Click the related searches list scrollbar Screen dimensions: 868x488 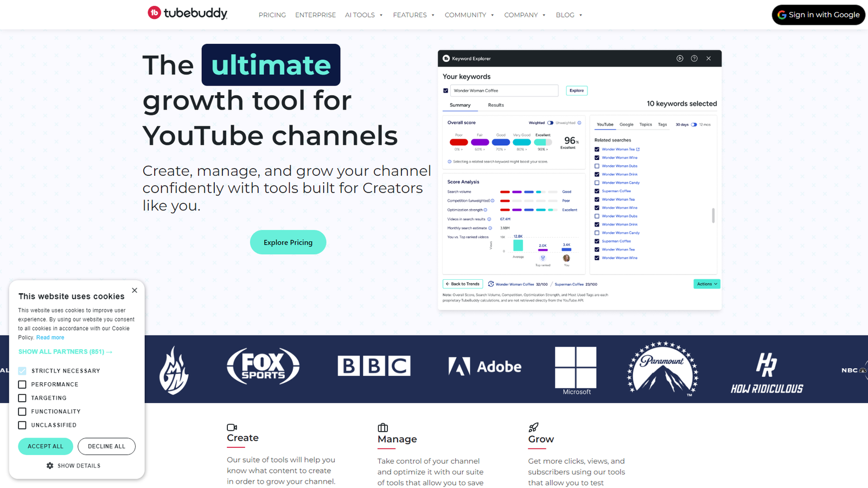click(713, 216)
